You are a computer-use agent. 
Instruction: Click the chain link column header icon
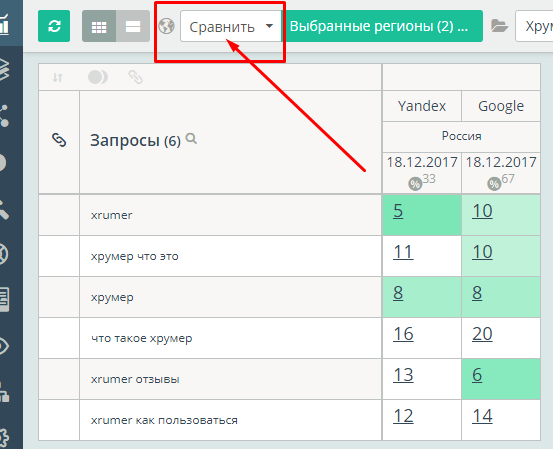point(59,140)
